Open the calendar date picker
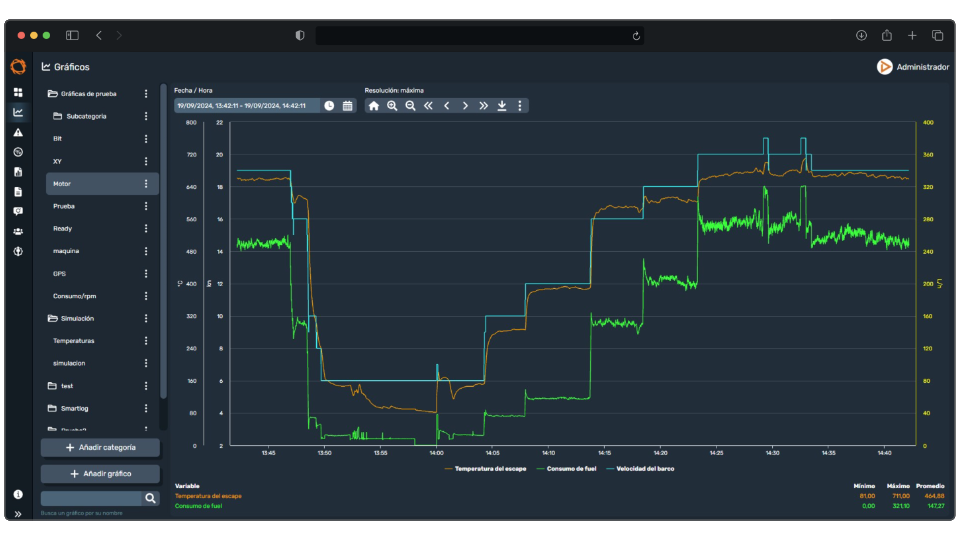This screenshot has width=960, height=540. tap(348, 106)
